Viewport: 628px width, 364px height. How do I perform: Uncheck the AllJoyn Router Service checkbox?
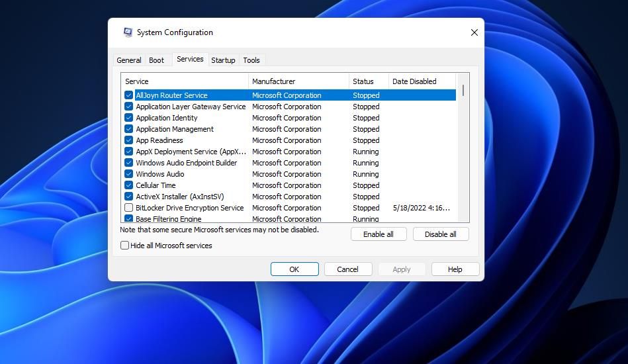point(129,95)
